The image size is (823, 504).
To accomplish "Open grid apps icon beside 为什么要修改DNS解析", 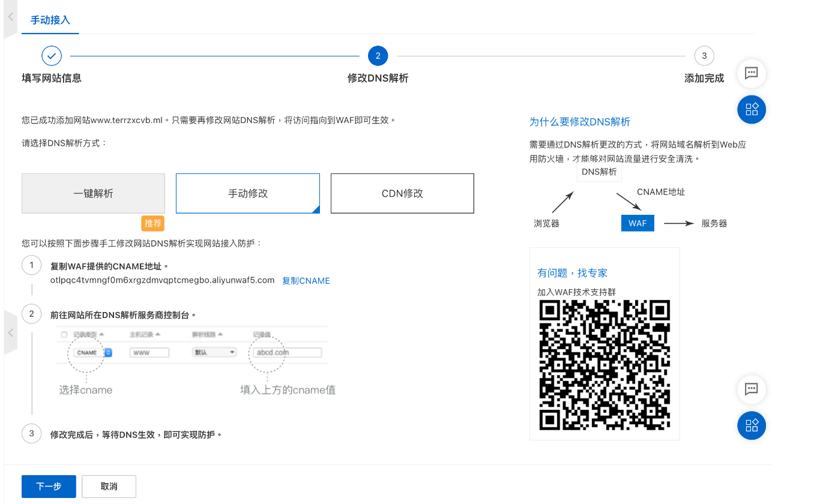I will point(751,109).
